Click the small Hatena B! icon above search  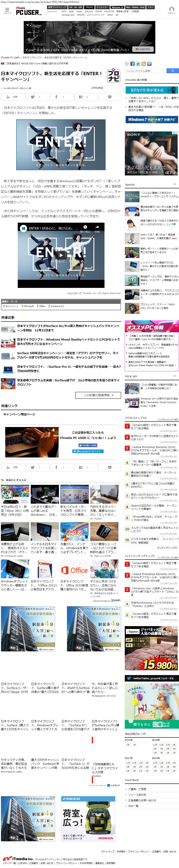pos(149,64)
